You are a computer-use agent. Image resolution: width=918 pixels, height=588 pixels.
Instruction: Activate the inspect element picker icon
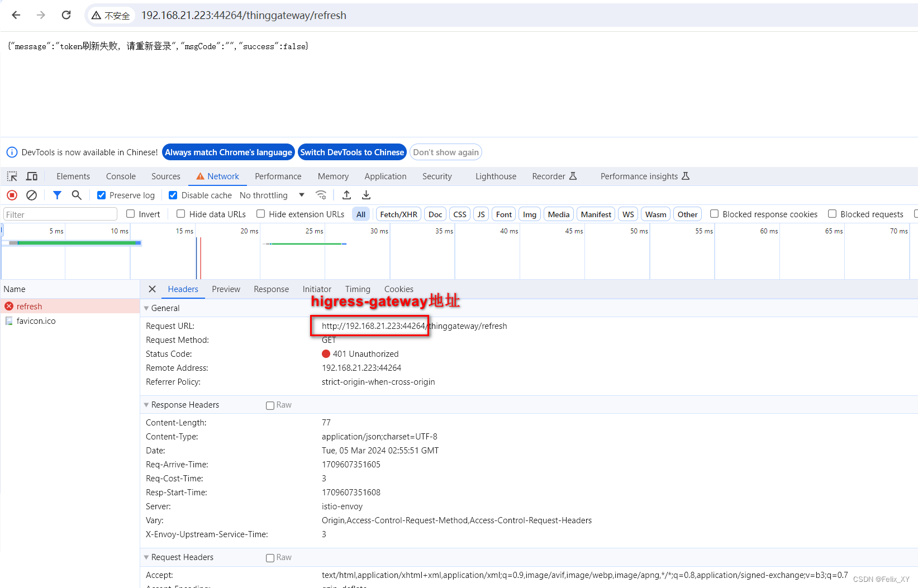(x=12, y=176)
